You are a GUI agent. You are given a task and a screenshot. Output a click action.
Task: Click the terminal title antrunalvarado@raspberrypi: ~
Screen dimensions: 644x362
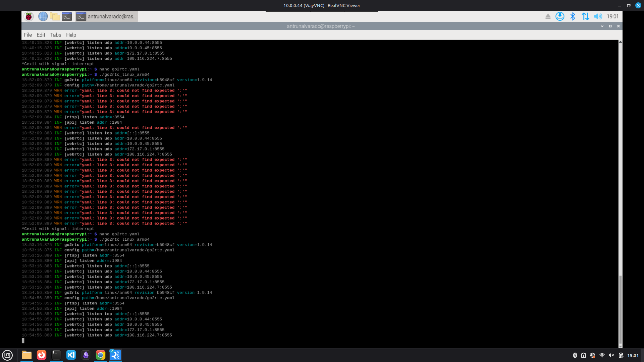[x=321, y=26]
